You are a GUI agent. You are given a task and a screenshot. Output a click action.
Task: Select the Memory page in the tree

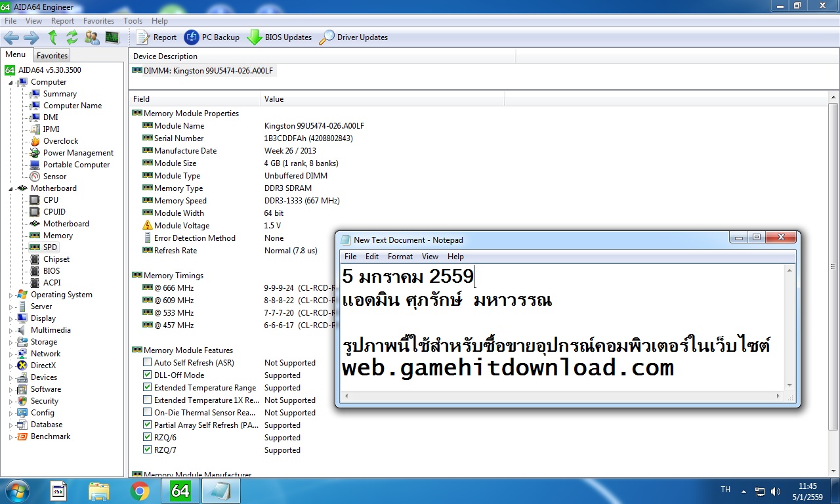pyautogui.click(x=58, y=236)
